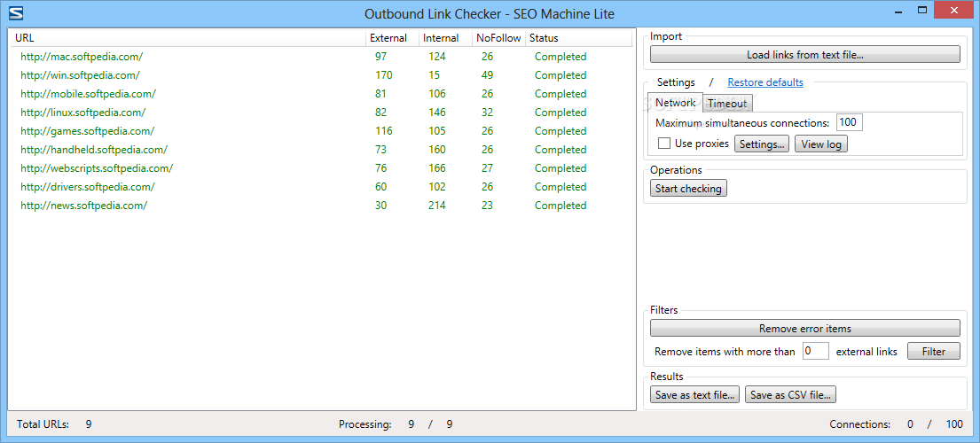
Task: Click Start checking button
Action: [688, 189]
